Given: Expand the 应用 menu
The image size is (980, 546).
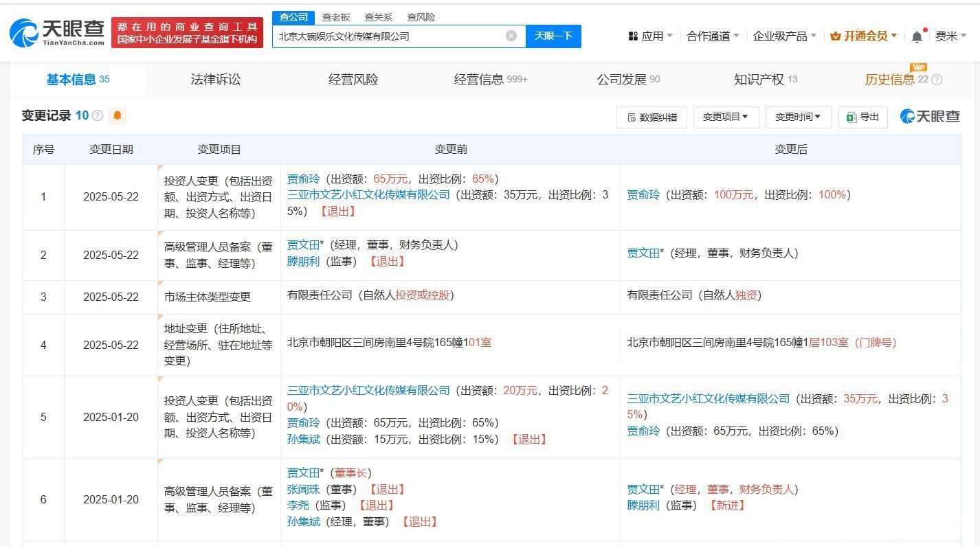Looking at the screenshot, I should tap(650, 36).
